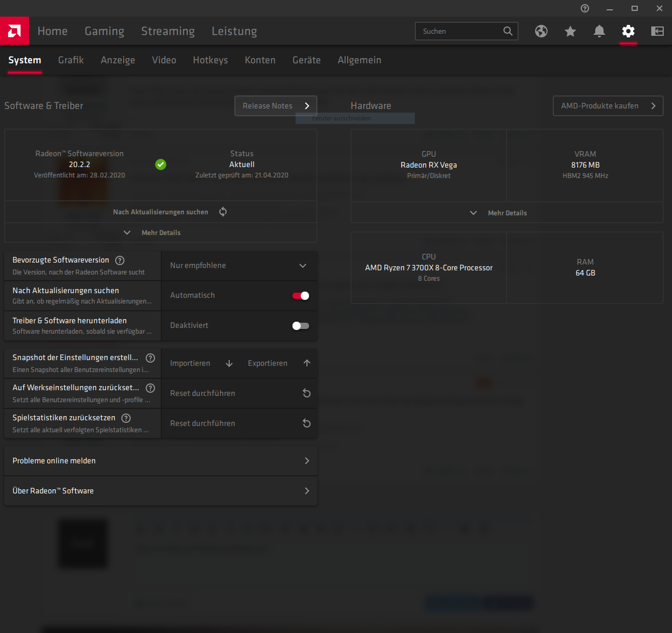Show help for Auf Werkseinstellungen zurücksetzen
This screenshot has height=633, width=672.
[150, 388]
